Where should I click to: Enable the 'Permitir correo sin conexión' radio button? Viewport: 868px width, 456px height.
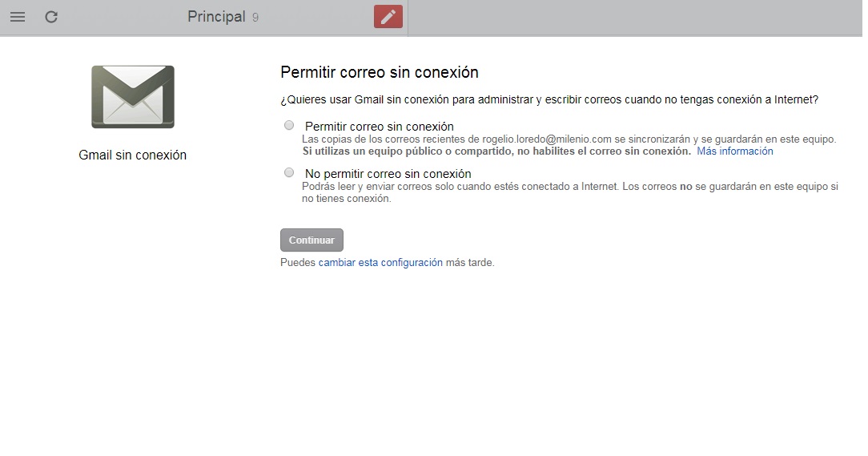(289, 125)
